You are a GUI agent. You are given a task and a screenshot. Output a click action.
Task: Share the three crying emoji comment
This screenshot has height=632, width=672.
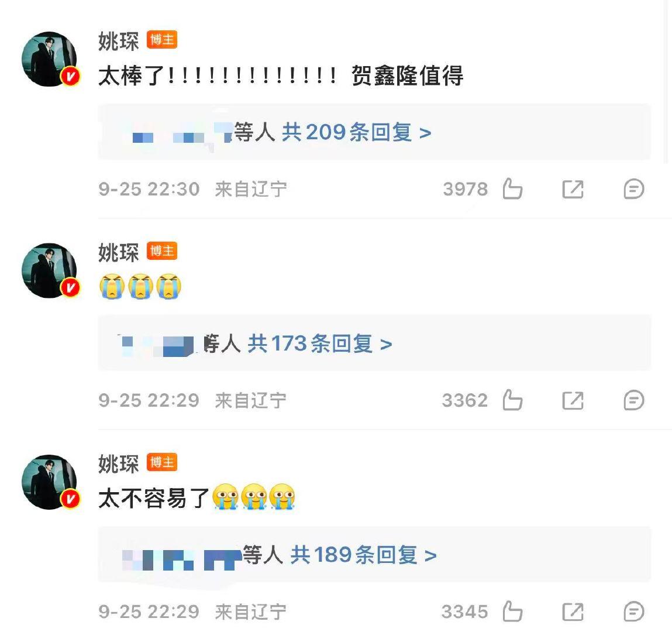(x=573, y=400)
